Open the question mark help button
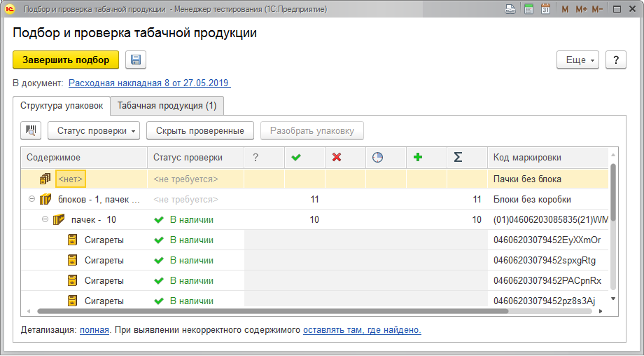The image size is (644, 356). click(616, 60)
